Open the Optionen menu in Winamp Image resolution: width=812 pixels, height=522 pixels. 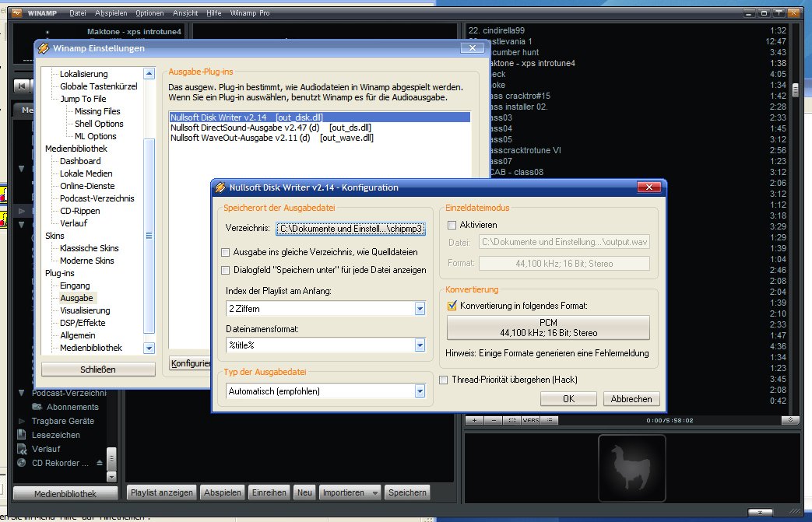coord(149,13)
